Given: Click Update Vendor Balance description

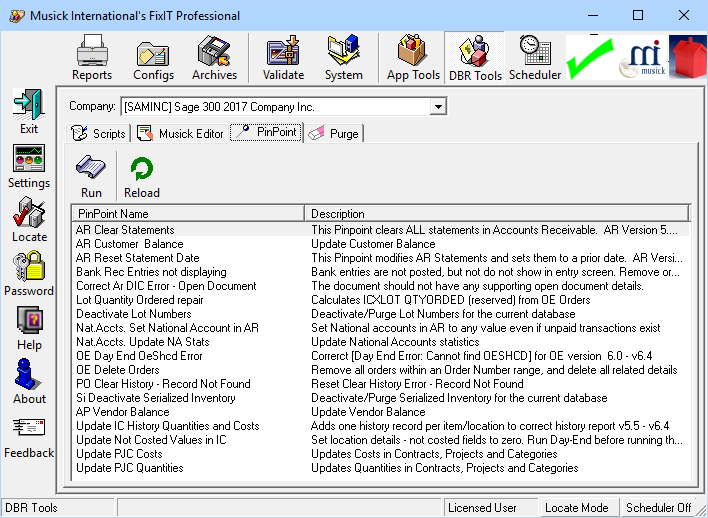Looking at the screenshot, I should (368, 412).
